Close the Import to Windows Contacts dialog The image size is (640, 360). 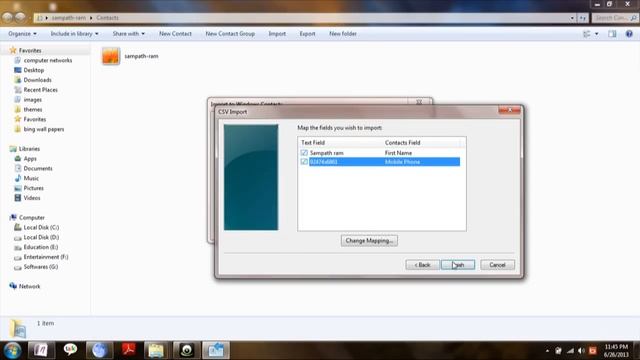(419, 102)
